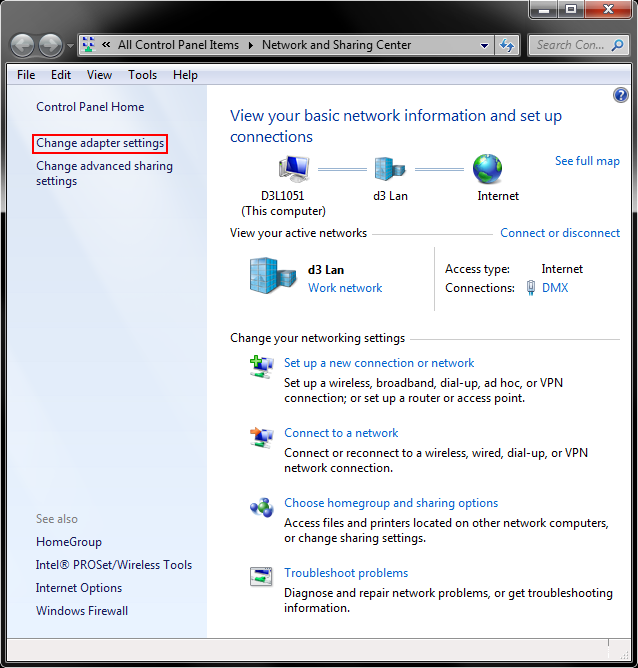Click the DMX connection link
The height and width of the screenshot is (668, 638).
click(x=555, y=288)
